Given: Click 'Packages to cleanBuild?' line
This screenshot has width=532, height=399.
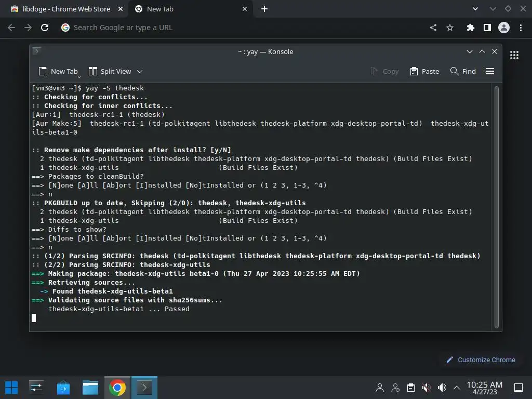Looking at the screenshot, I should [88, 177].
